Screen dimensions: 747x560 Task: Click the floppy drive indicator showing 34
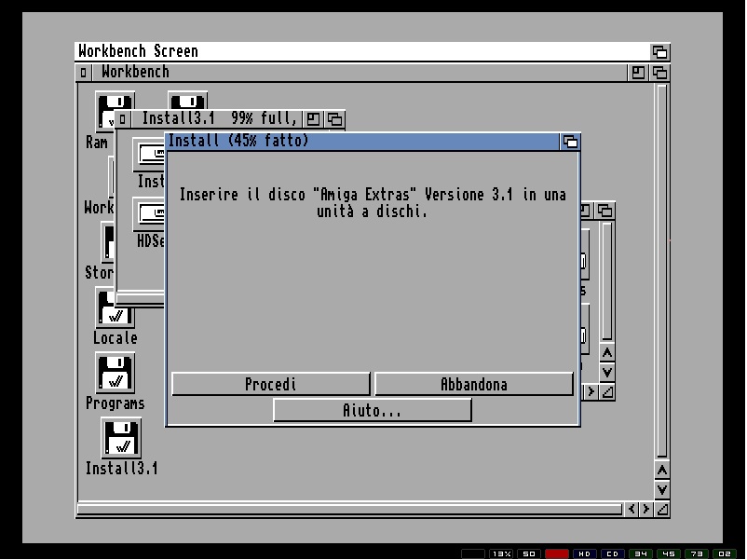tap(641, 553)
